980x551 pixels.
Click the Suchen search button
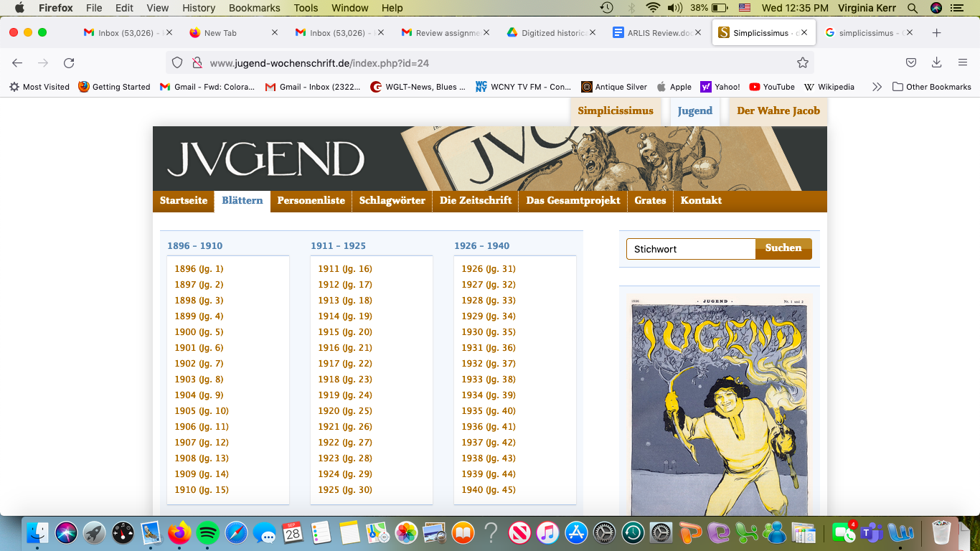tap(783, 248)
